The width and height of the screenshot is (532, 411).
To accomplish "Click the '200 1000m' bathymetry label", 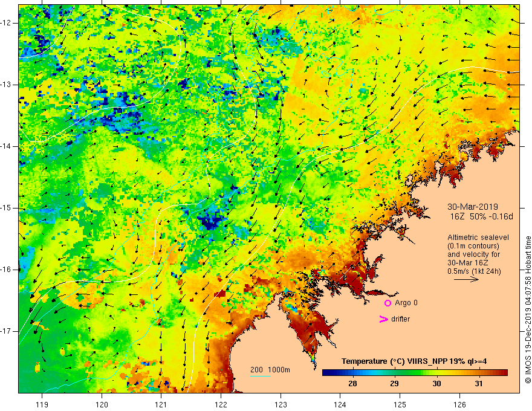I will pyautogui.click(x=270, y=370).
